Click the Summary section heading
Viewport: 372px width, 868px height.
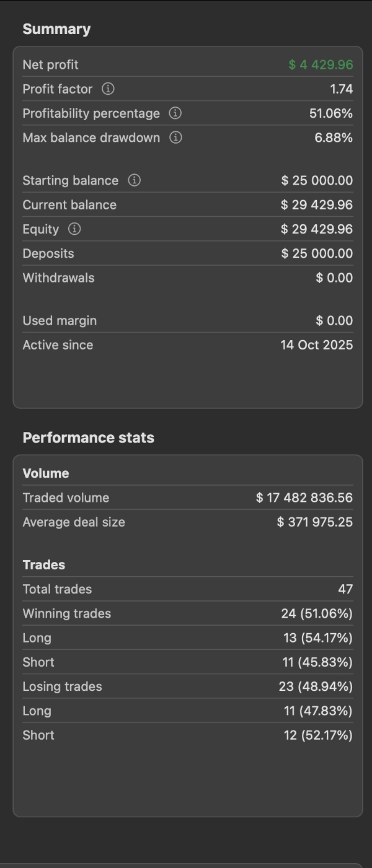[56, 29]
